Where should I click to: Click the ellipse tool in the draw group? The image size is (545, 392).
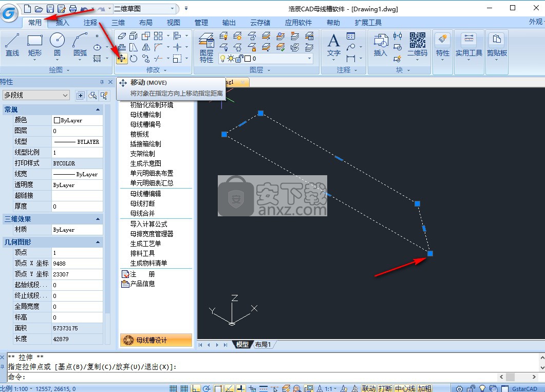[x=97, y=47]
